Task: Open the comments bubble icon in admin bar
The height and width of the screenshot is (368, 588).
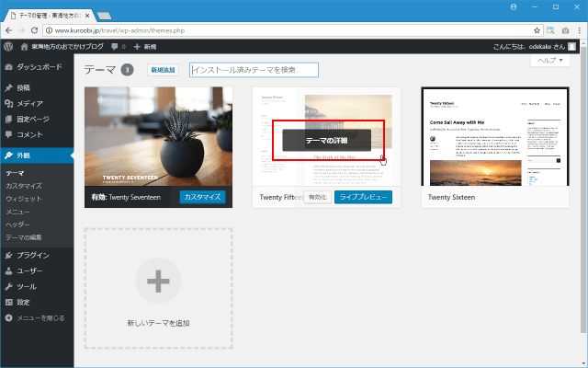Action: pos(114,47)
